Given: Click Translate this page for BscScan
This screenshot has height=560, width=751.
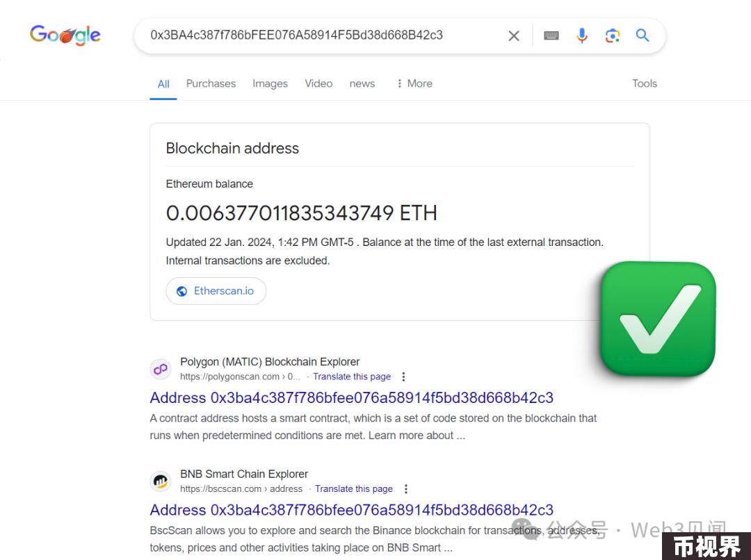Looking at the screenshot, I should click(353, 488).
